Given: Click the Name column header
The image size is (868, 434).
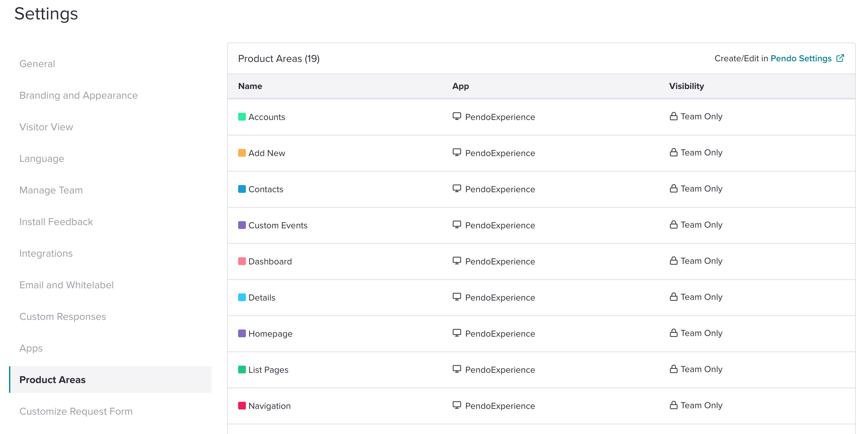Looking at the screenshot, I should (x=250, y=86).
